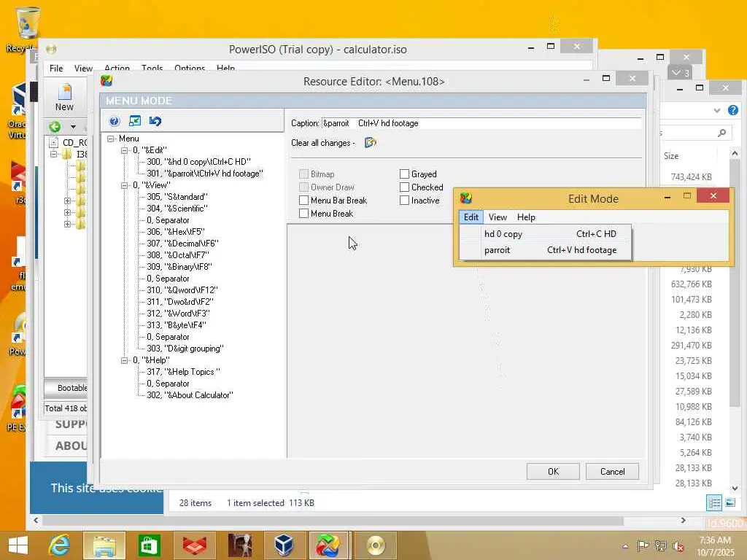Click the horizontal scrollbar right arrow

pyautogui.click(x=683, y=521)
